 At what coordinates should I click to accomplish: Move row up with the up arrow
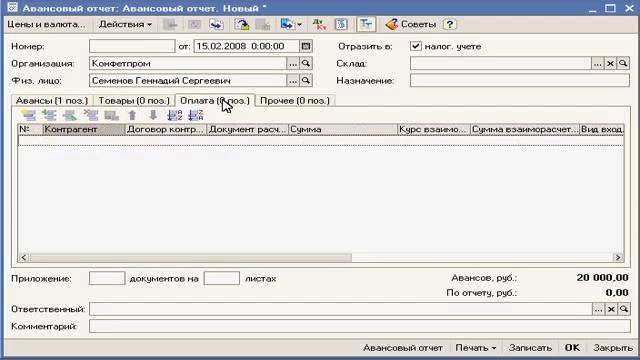pos(132,116)
